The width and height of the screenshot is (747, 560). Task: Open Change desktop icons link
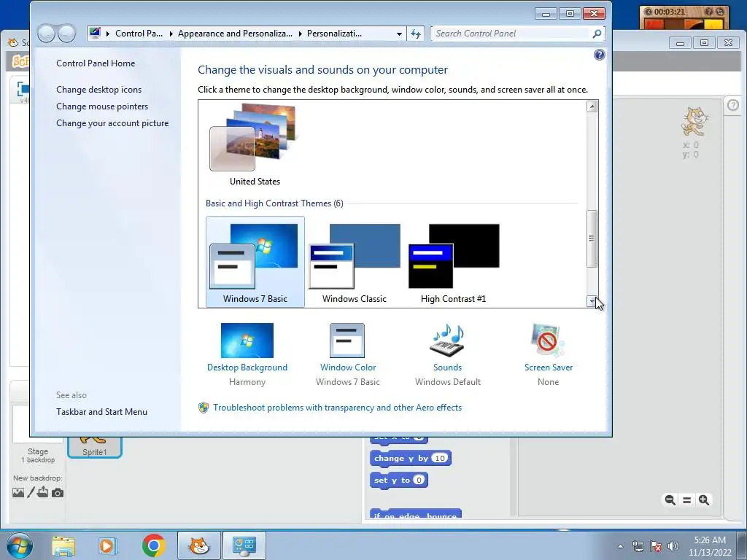coord(98,90)
